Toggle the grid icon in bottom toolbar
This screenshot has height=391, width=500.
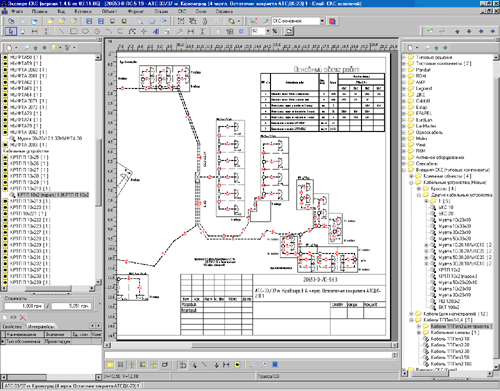(121, 365)
